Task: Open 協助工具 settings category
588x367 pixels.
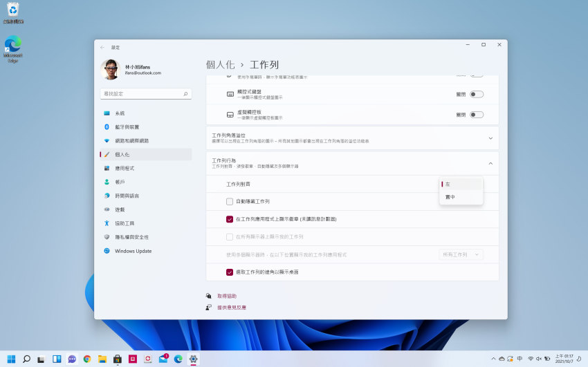Action: click(146, 223)
